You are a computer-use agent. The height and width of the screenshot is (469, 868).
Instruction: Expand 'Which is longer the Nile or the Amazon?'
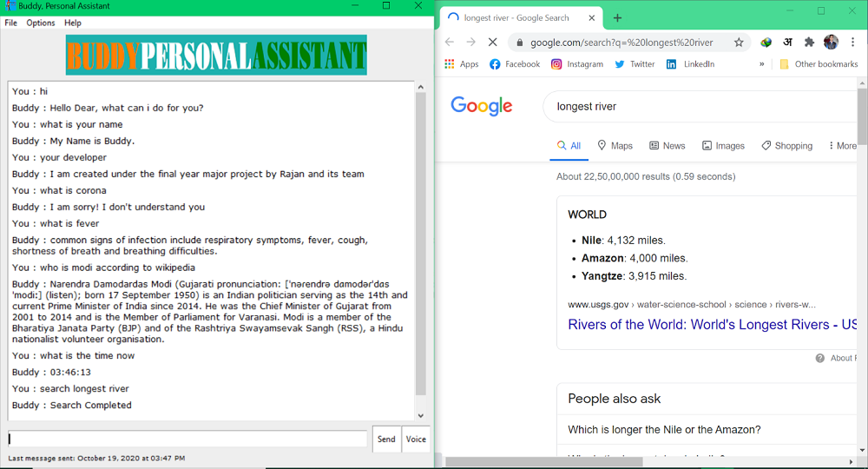pos(664,429)
